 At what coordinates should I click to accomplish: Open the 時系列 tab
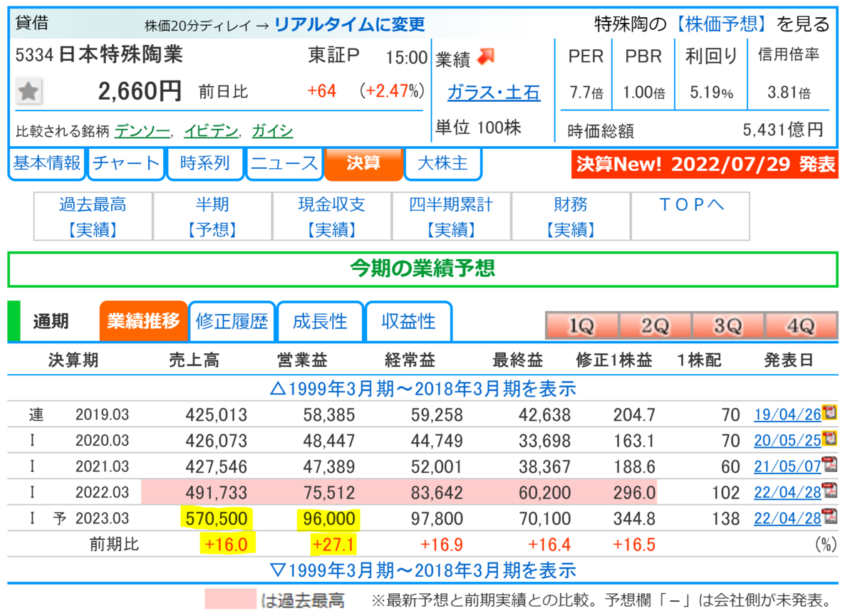point(205,164)
